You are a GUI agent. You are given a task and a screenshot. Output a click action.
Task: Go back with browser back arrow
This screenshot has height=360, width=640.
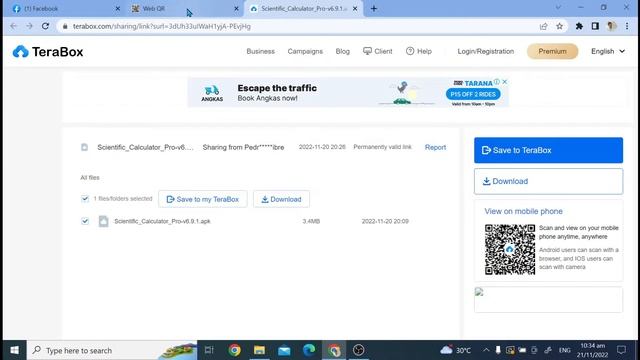(x=13, y=26)
